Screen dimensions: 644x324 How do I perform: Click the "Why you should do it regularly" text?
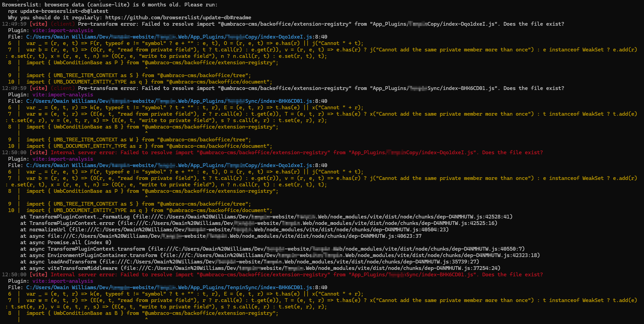tap(55, 18)
